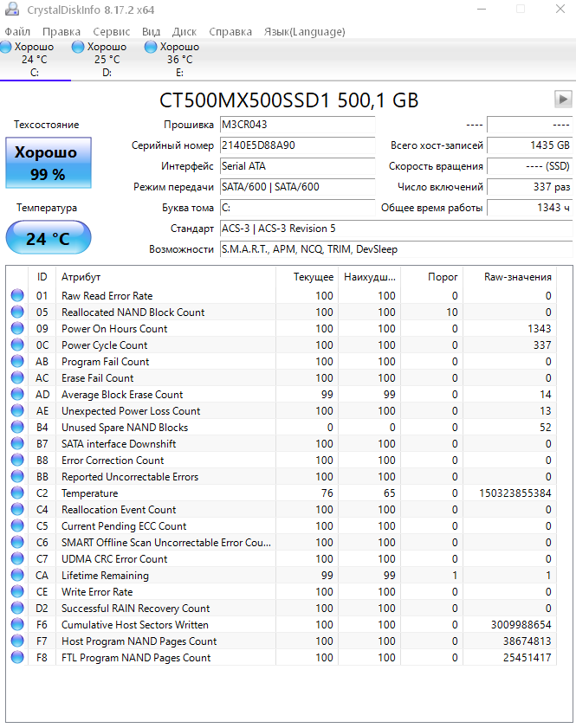576x728 pixels.
Task: Click the Raw-значения column header
Action: coord(509,277)
